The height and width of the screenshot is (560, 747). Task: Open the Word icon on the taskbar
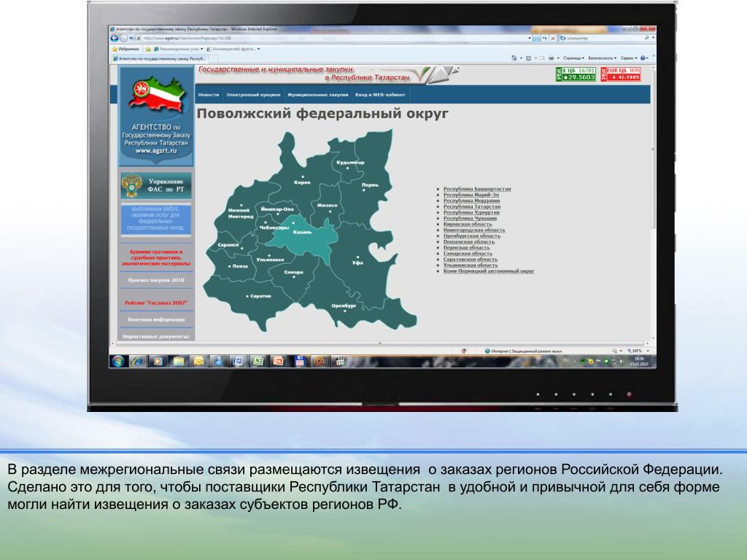coord(238,361)
